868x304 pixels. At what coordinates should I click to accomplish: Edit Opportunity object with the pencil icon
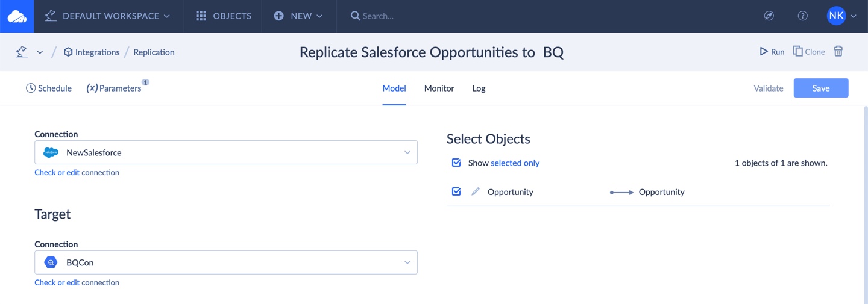(x=476, y=191)
